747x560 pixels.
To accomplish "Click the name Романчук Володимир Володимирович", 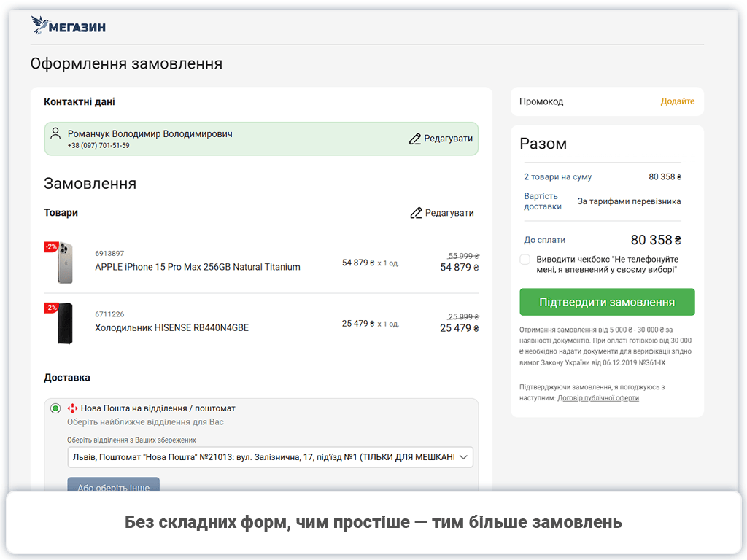I will point(150,134).
